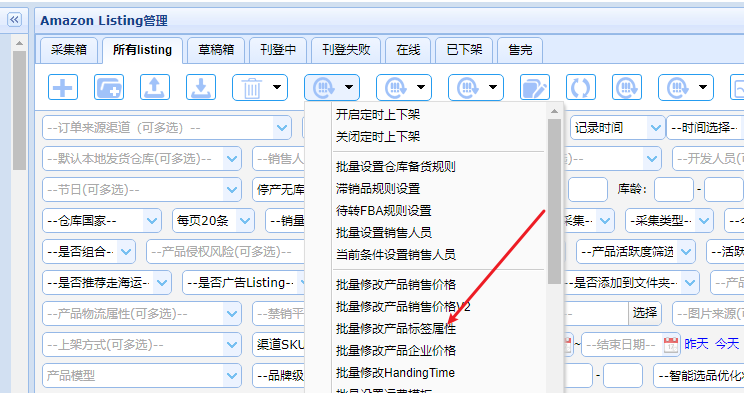Viewport: 744px width, 393px height.
Task: Open the calendar icon beside the 结束日期 field
Action: point(670,345)
